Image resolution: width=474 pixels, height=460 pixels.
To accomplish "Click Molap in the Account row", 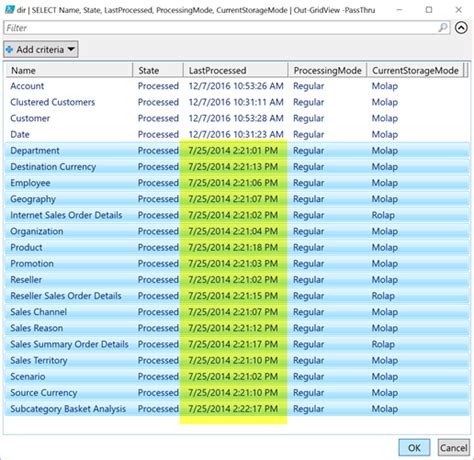I will pos(385,86).
